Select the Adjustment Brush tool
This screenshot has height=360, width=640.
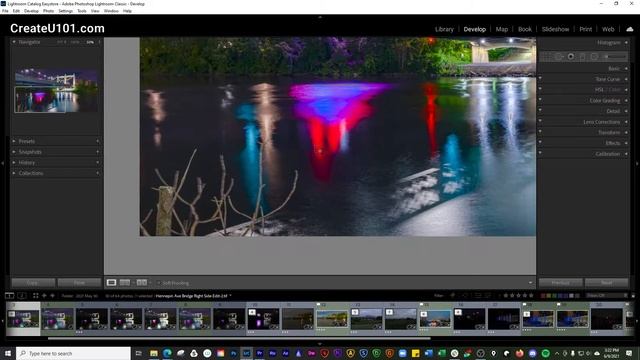pos(616,57)
